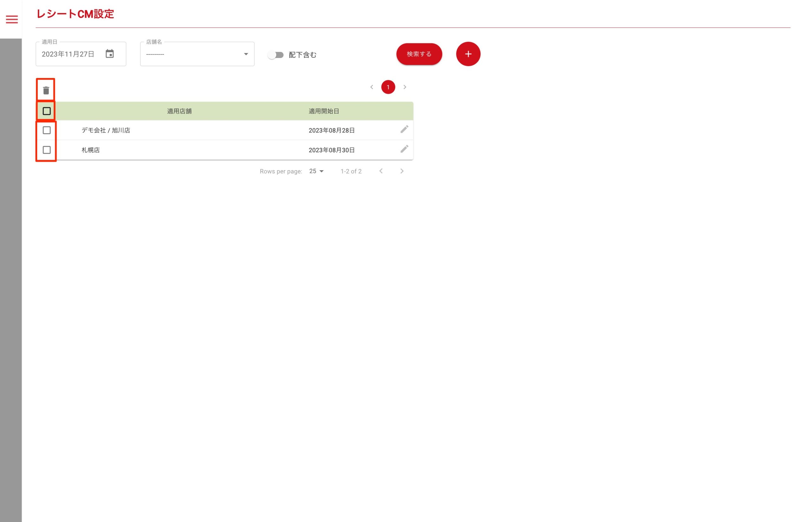Go to previous page in top pagination
Screen dimensions: 812x522
click(x=371, y=87)
